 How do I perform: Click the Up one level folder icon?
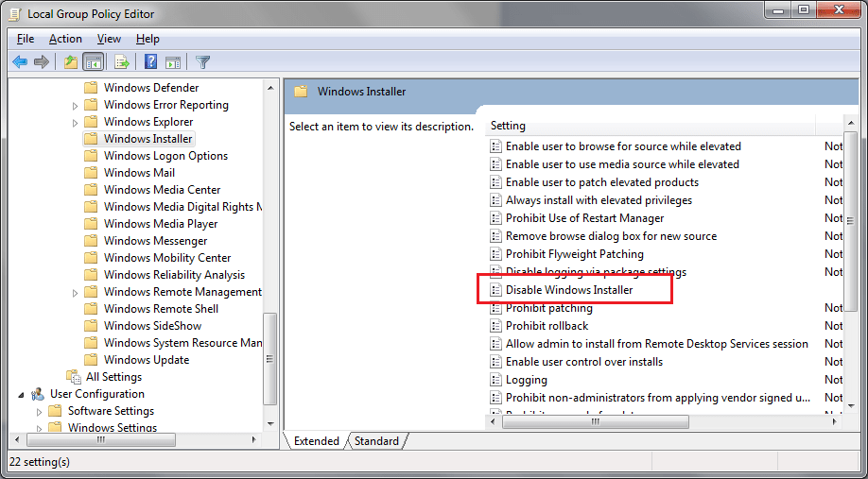click(x=70, y=62)
